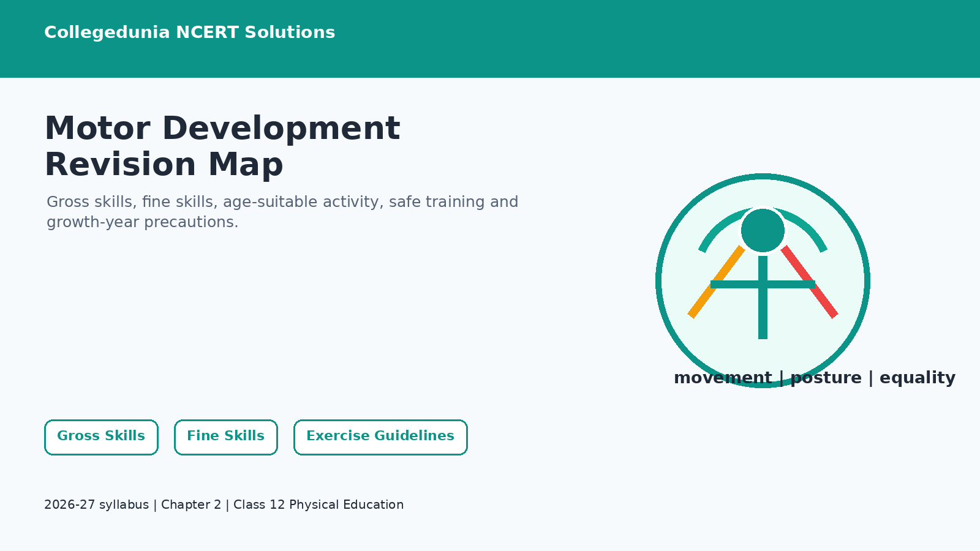Click the '2026-27 syllabus | Chapter 2' footer text
The height and width of the screenshot is (551, 980).
pos(224,505)
